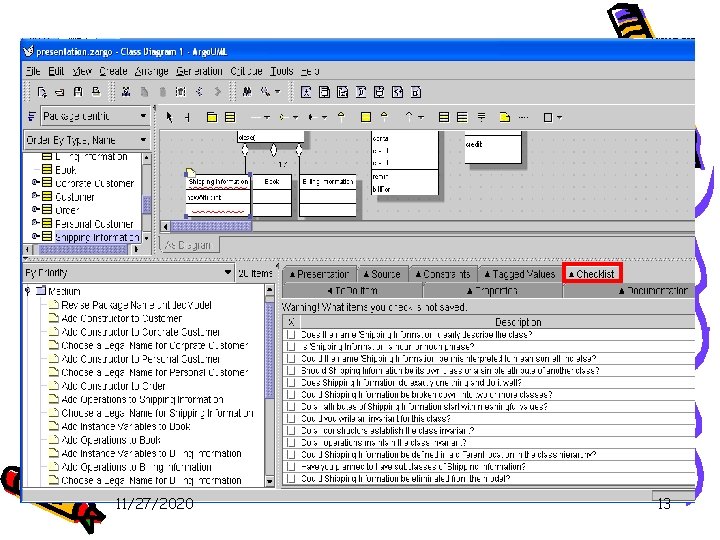Click the Save project floppy icon
Image resolution: width=720 pixels, height=540 pixels.
(78, 92)
